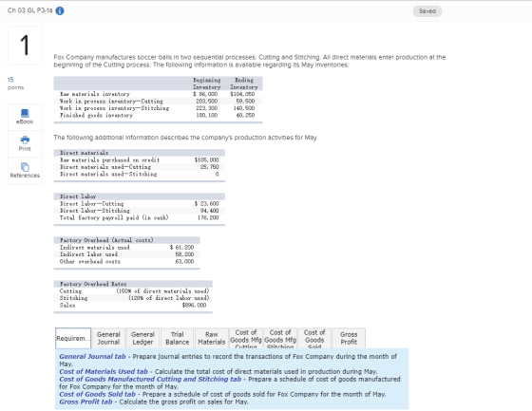Switch to the Gross Profit tab
The width and height of the screenshot is (532, 411).
click(349, 339)
